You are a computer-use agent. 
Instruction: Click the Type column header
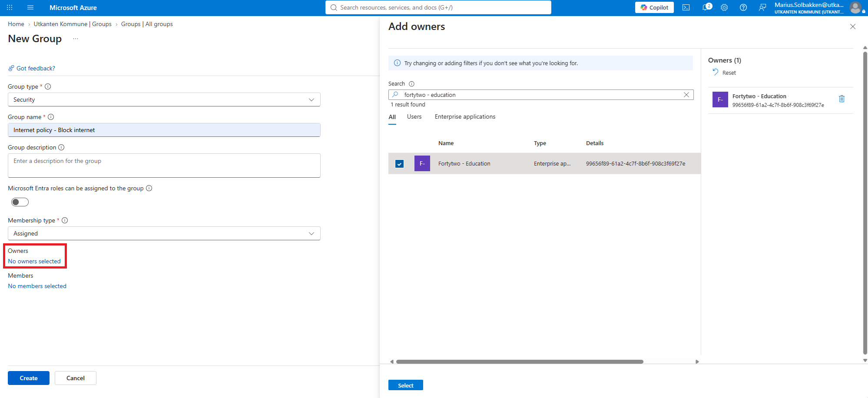pos(540,143)
